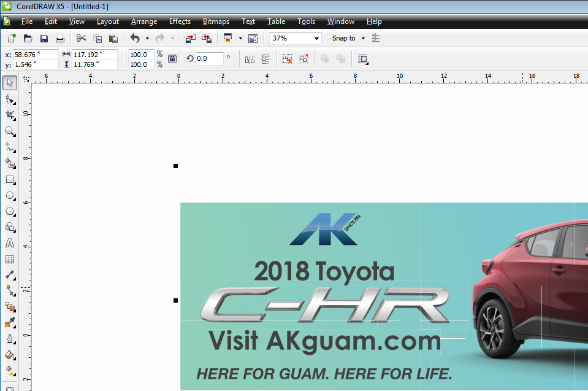The height and width of the screenshot is (391, 588).
Task: Select the Shape tool
Action: click(10, 99)
